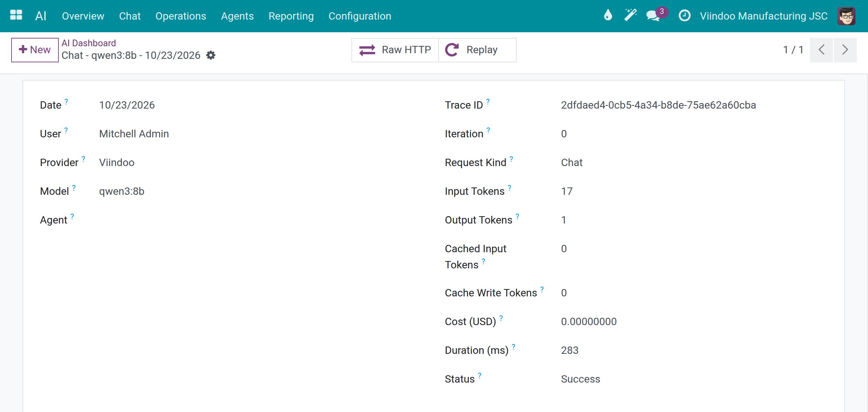Click the Input Tokens value 17
Screen dimensions: 868x412
(x=567, y=191)
